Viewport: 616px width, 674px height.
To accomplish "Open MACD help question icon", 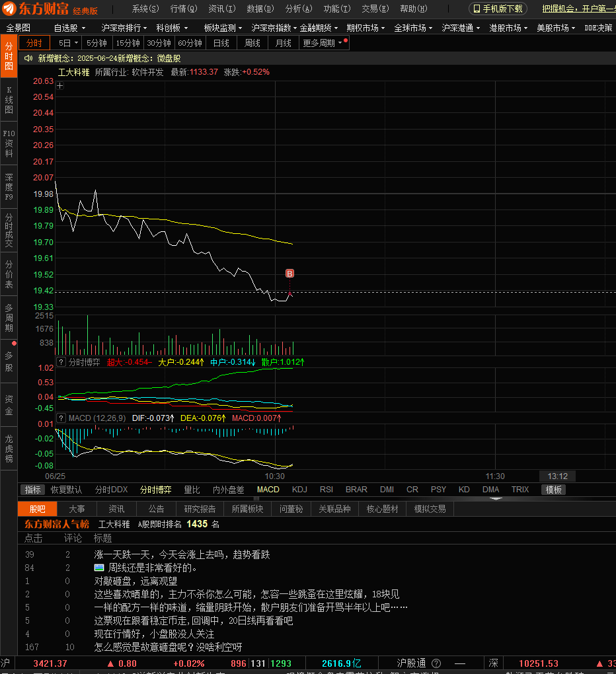I will pos(61,418).
